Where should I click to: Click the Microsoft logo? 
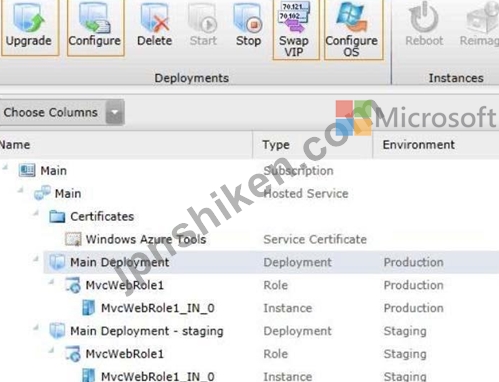point(416,118)
